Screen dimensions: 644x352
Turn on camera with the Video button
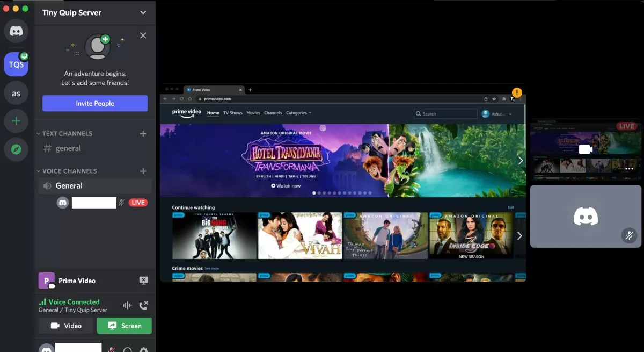(66, 326)
